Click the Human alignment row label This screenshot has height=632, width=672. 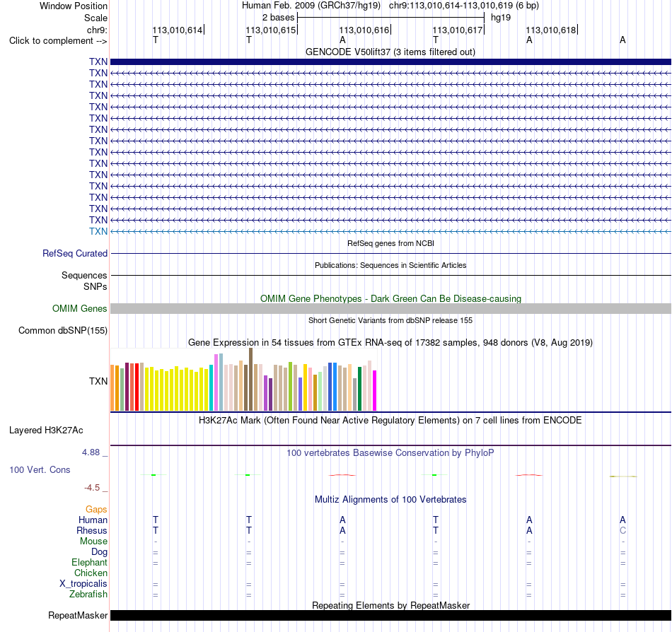click(93, 520)
